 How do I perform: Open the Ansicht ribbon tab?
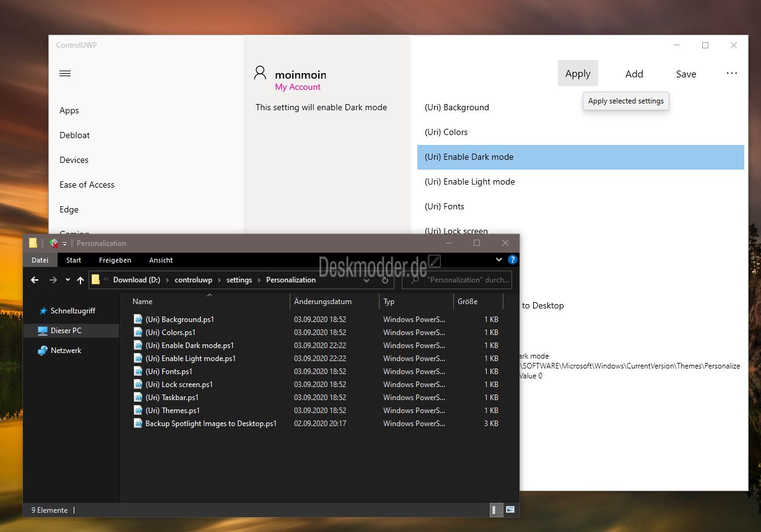click(161, 260)
